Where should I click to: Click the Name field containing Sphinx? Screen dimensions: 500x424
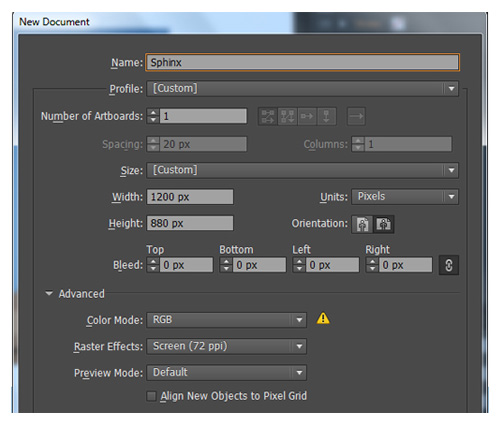303,62
